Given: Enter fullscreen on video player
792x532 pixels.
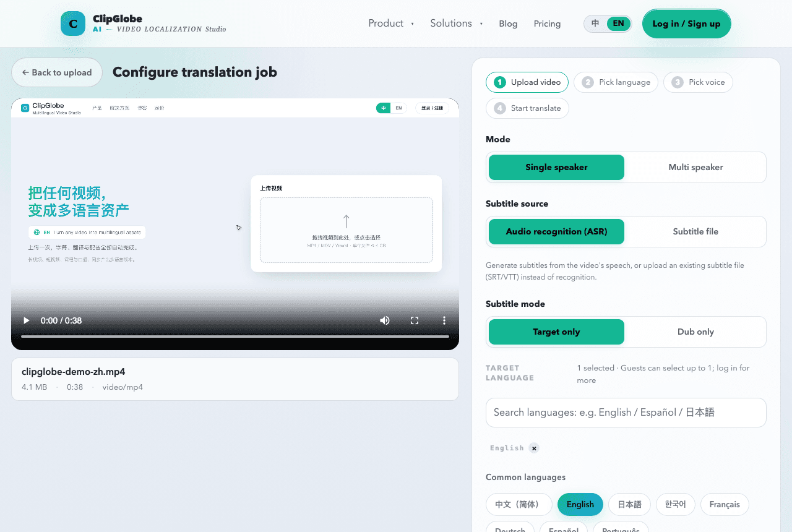Looking at the screenshot, I should pos(415,320).
